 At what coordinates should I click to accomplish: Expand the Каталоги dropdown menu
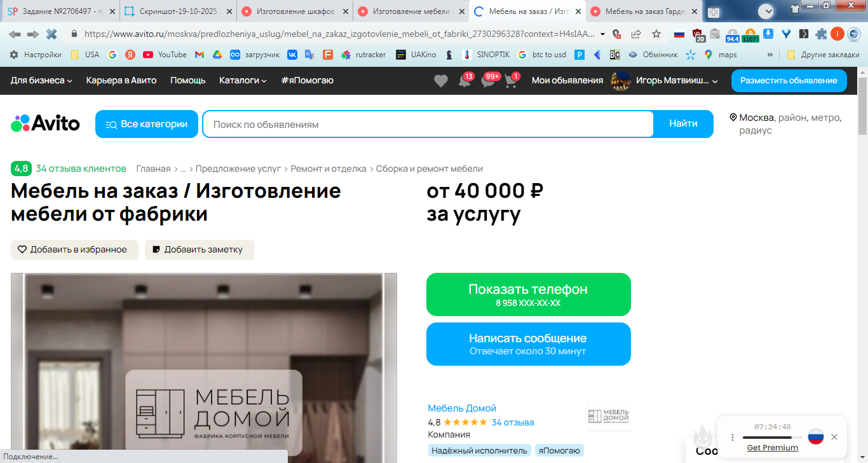tap(243, 80)
